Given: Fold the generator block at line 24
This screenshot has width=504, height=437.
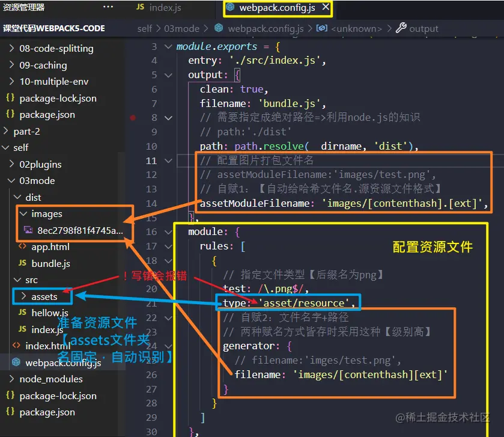Looking at the screenshot, I should [168, 346].
